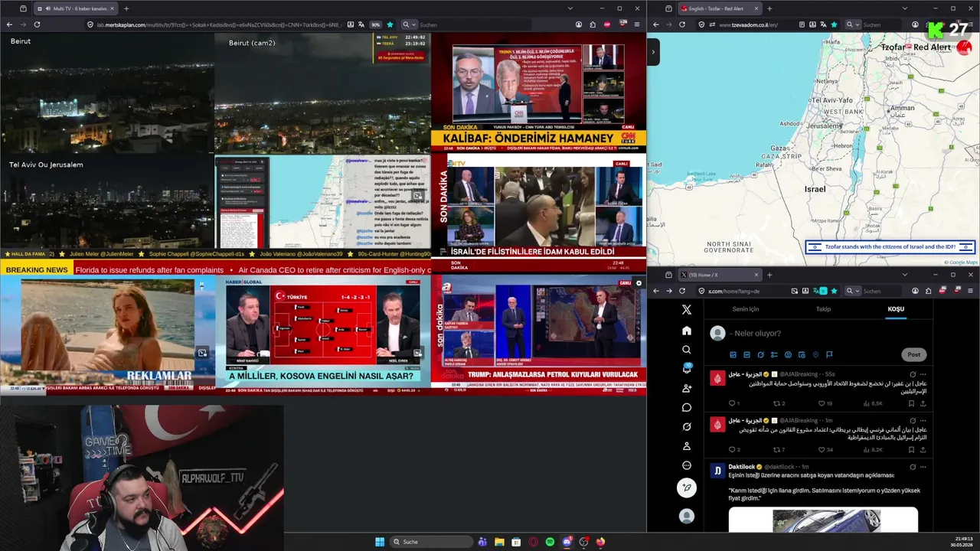Image resolution: width=980 pixels, height=551 pixels.
Task: Open X Explore search icon in sidebar
Action: coord(687,350)
